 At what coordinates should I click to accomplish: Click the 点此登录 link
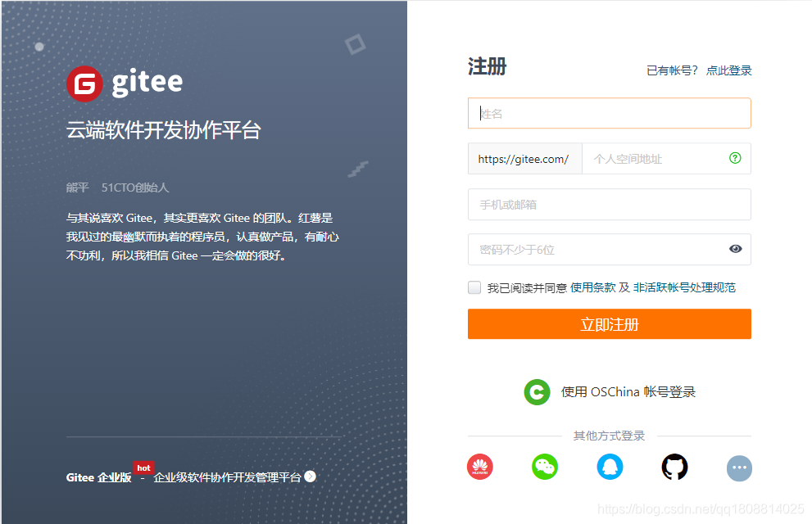(x=728, y=70)
